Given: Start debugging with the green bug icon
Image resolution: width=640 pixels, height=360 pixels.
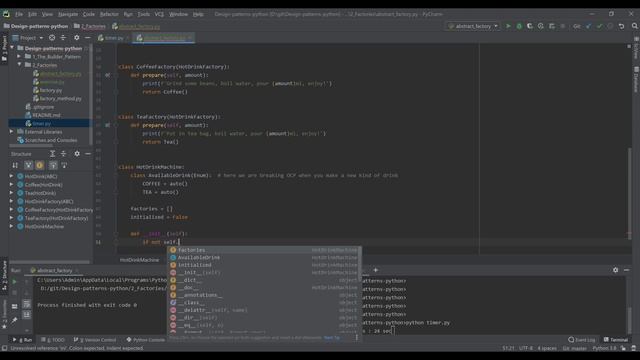Looking at the screenshot, I should tap(519, 26).
